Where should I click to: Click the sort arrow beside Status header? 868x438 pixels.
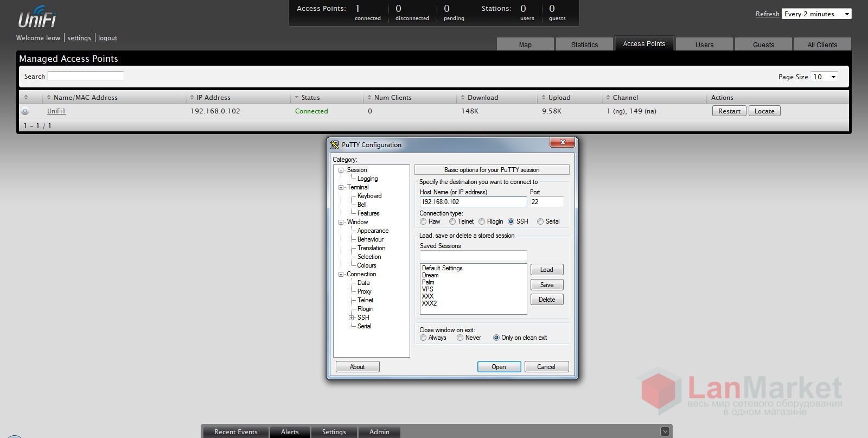tap(296, 98)
